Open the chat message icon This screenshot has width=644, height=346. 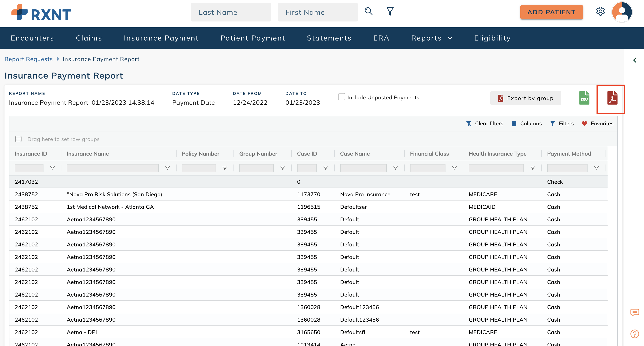pyautogui.click(x=635, y=312)
